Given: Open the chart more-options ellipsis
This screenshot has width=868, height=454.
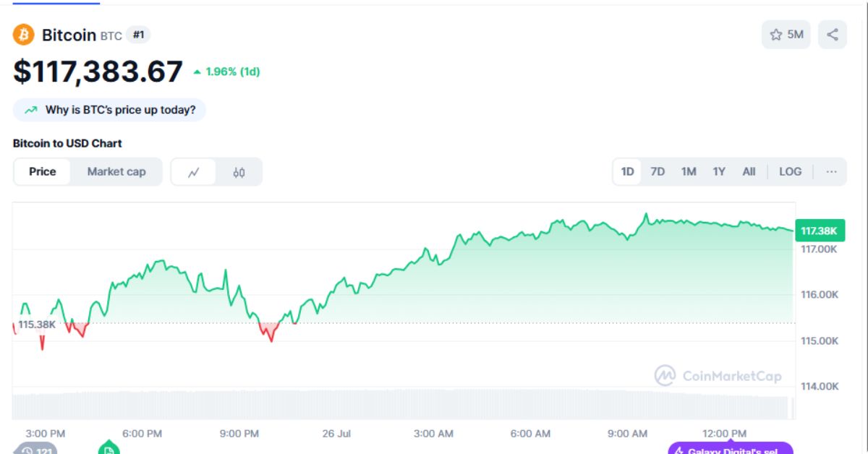Looking at the screenshot, I should [832, 171].
